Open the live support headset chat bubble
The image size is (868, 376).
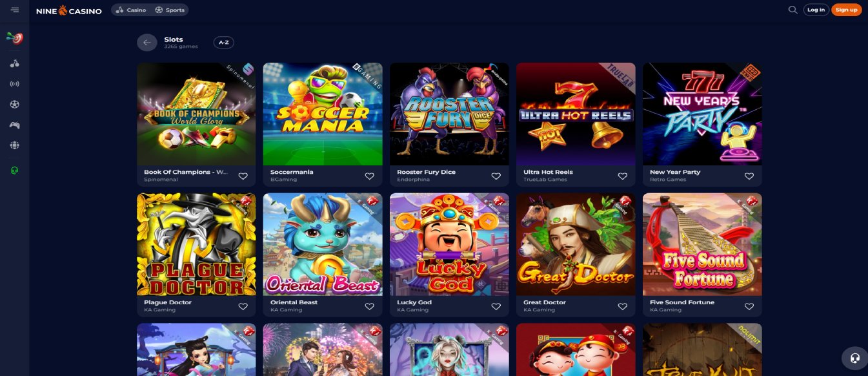855,357
